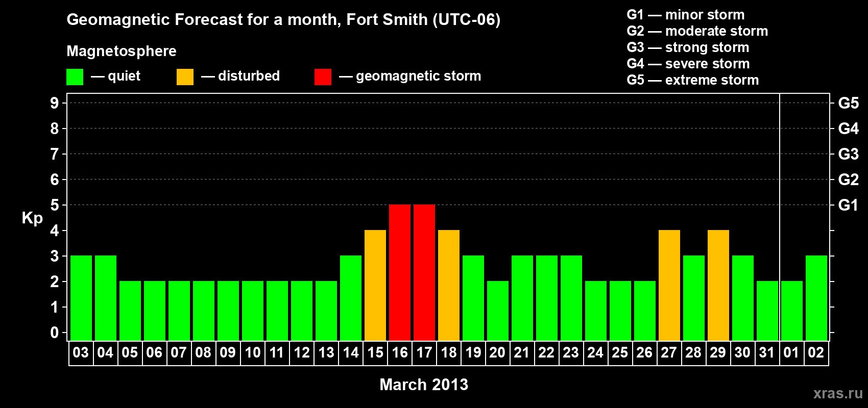868x408 pixels.
Task: Click the green bar for day 20
Action: 498,311
